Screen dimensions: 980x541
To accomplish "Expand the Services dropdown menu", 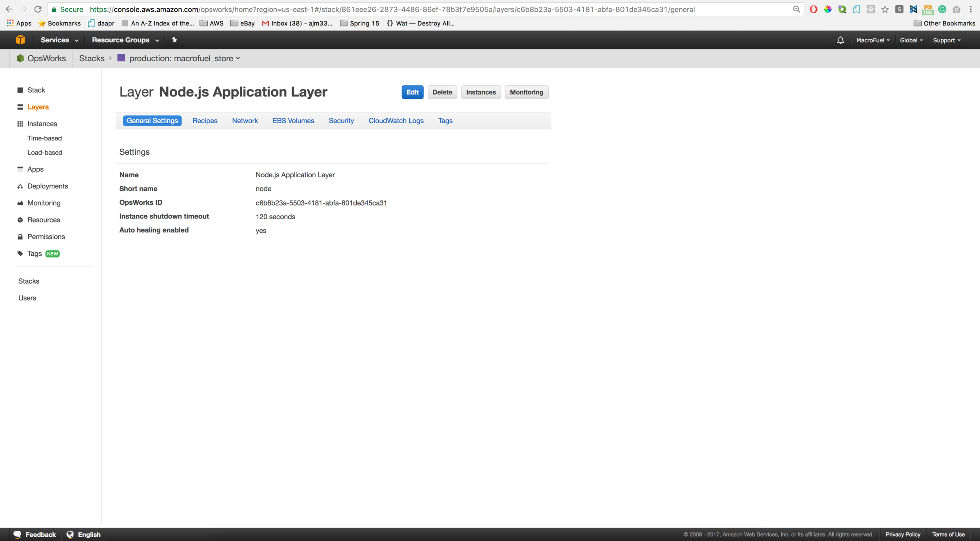I will 60,40.
